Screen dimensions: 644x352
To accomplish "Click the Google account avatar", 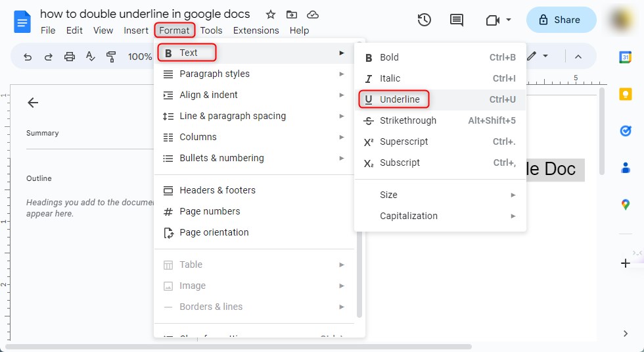I will point(621,20).
